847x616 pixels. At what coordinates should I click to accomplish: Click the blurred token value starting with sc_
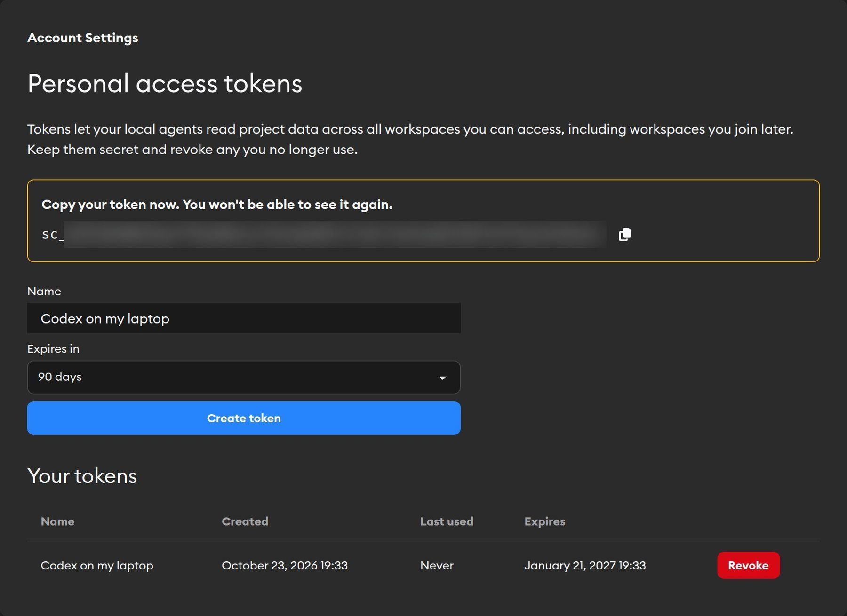[324, 234]
